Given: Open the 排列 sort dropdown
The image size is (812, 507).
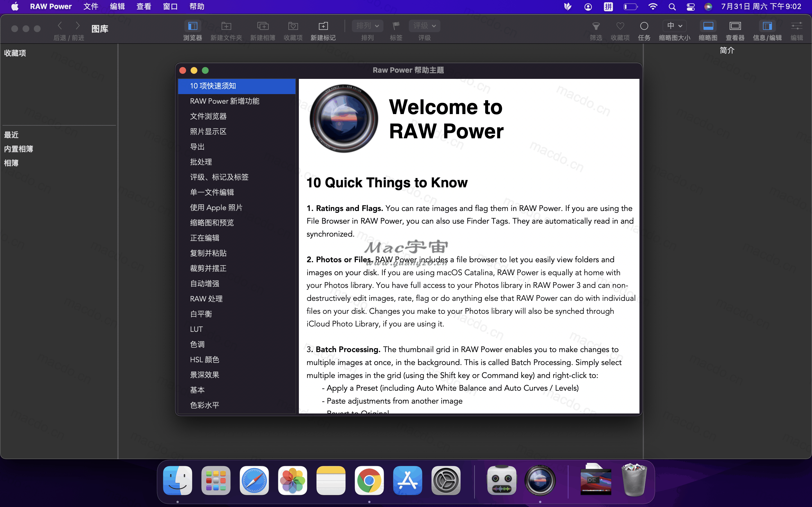Looking at the screenshot, I should [367, 25].
